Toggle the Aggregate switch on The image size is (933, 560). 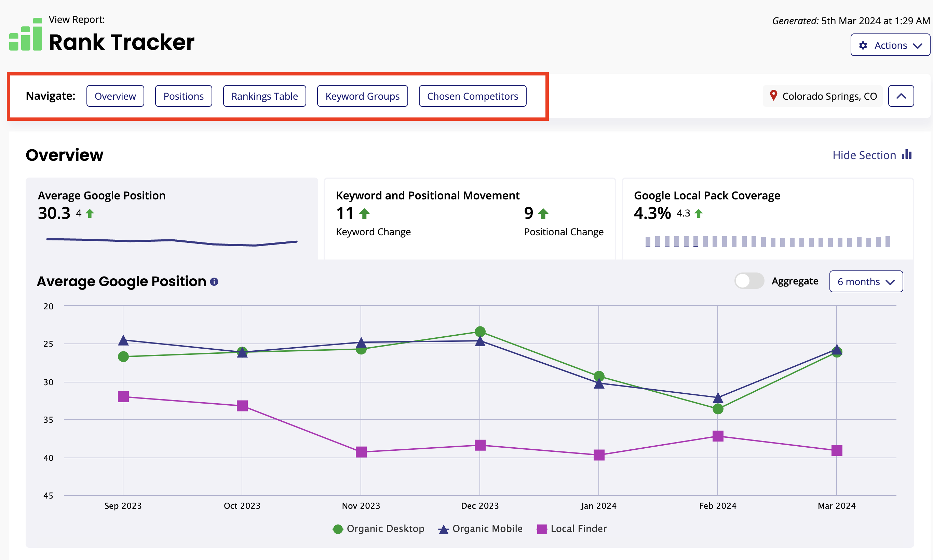tap(749, 281)
